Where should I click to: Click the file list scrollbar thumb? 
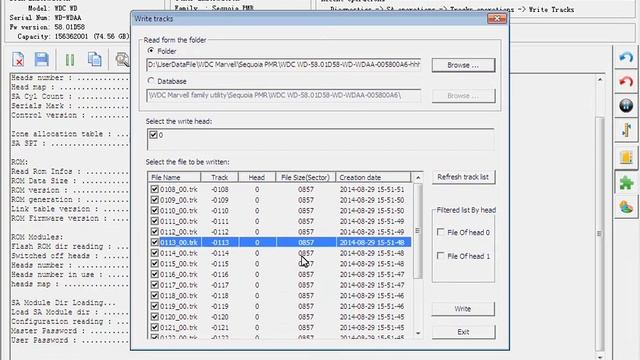(x=418, y=231)
